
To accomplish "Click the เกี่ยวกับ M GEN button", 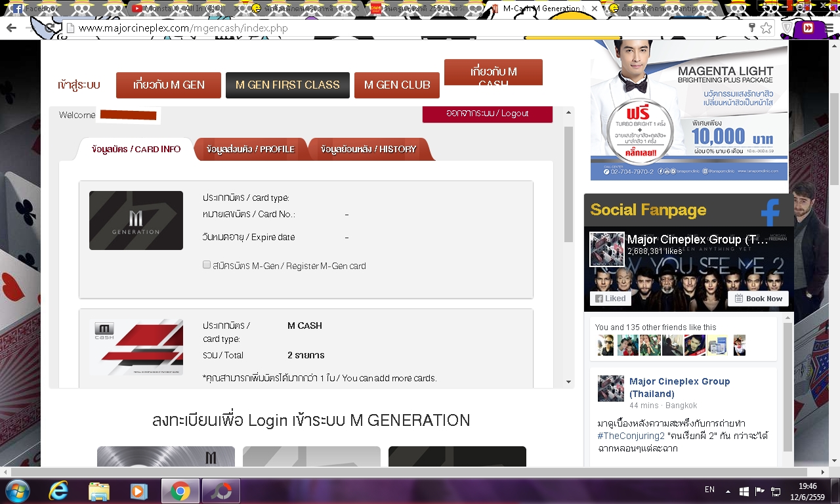I will 169,85.
